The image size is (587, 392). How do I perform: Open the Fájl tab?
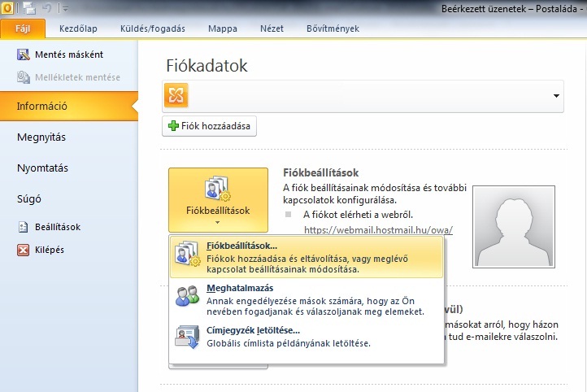click(23, 28)
